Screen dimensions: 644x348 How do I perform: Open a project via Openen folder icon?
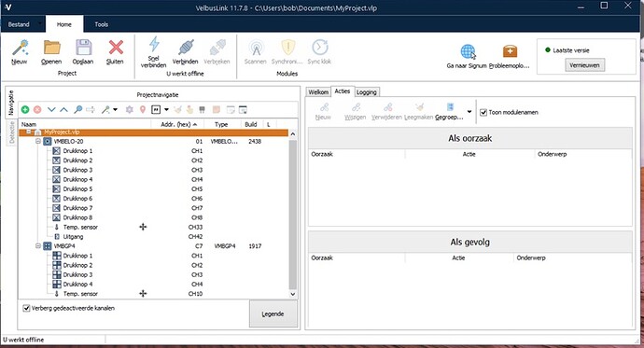click(51, 48)
